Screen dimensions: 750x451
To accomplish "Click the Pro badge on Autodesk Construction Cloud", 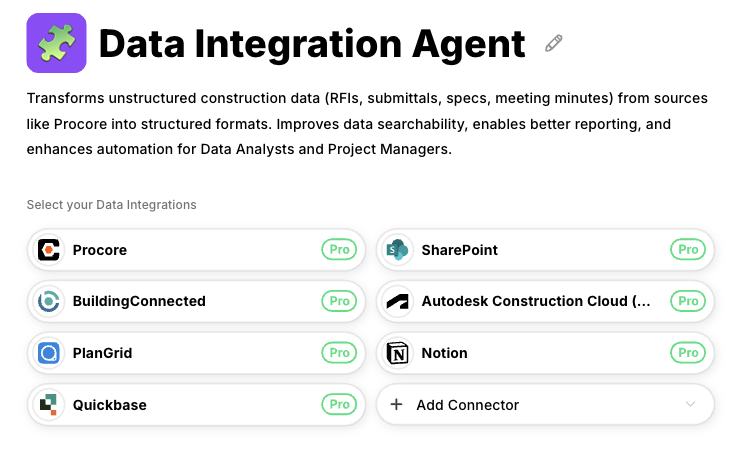I will click(688, 301).
